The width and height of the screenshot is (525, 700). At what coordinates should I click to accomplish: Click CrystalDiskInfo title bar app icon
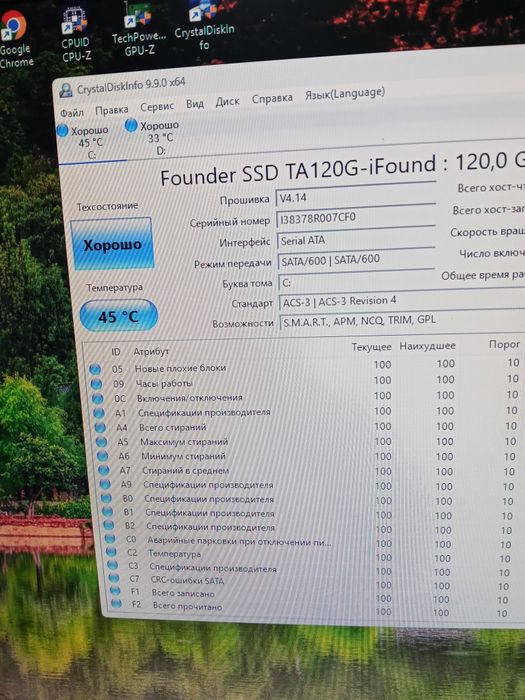tap(66, 91)
